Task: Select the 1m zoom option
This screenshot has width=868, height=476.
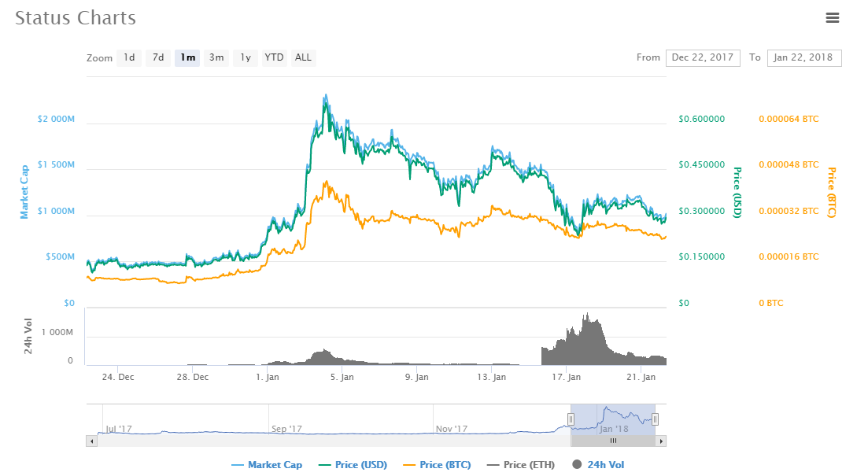Action: (x=187, y=57)
